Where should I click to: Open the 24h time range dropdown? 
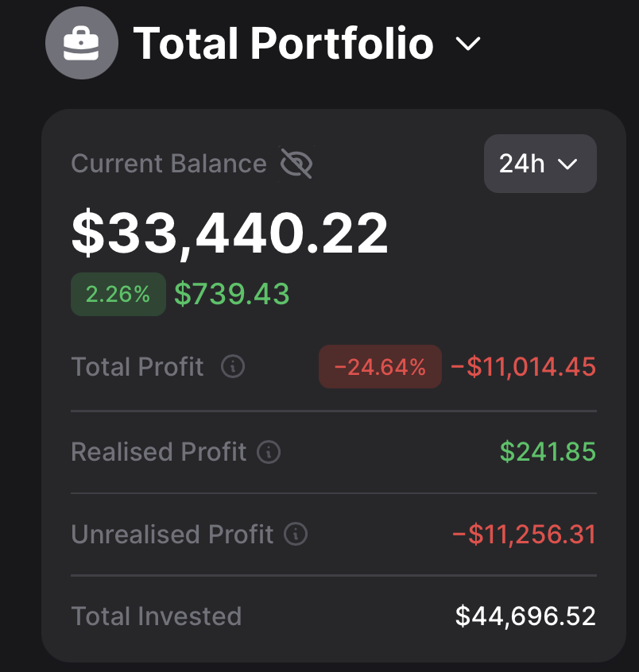[x=540, y=164]
